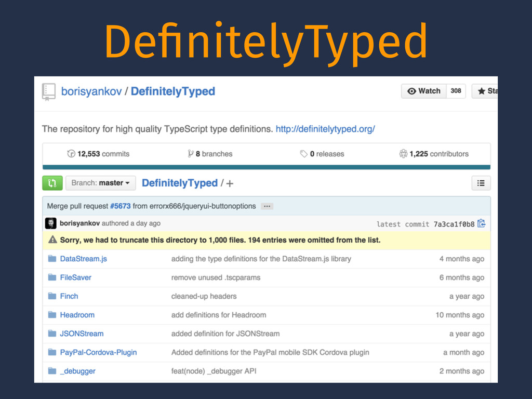Open the Headroom folder
Screen dimensions: 532x399
point(77,315)
